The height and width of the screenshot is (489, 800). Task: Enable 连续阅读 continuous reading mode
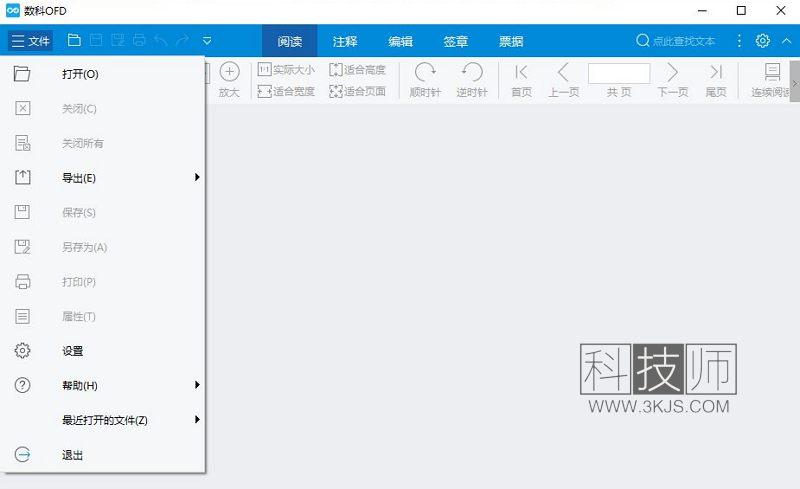point(770,80)
